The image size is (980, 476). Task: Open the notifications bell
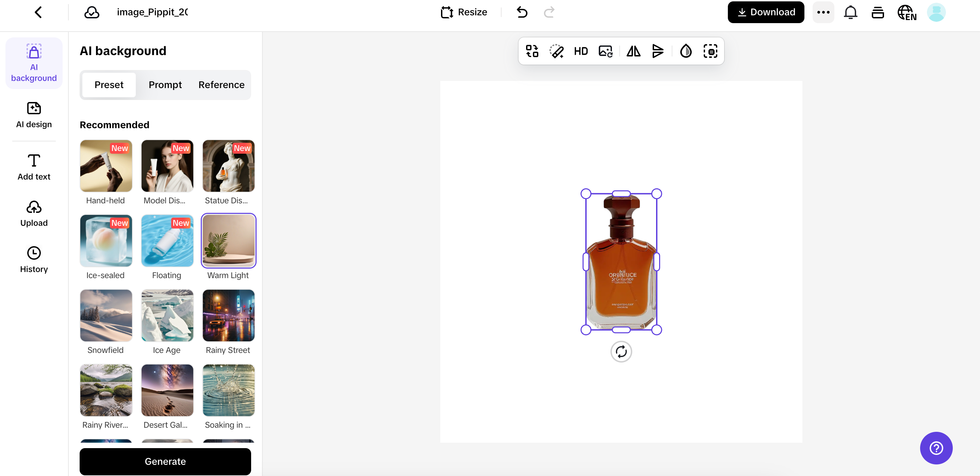[x=851, y=12]
